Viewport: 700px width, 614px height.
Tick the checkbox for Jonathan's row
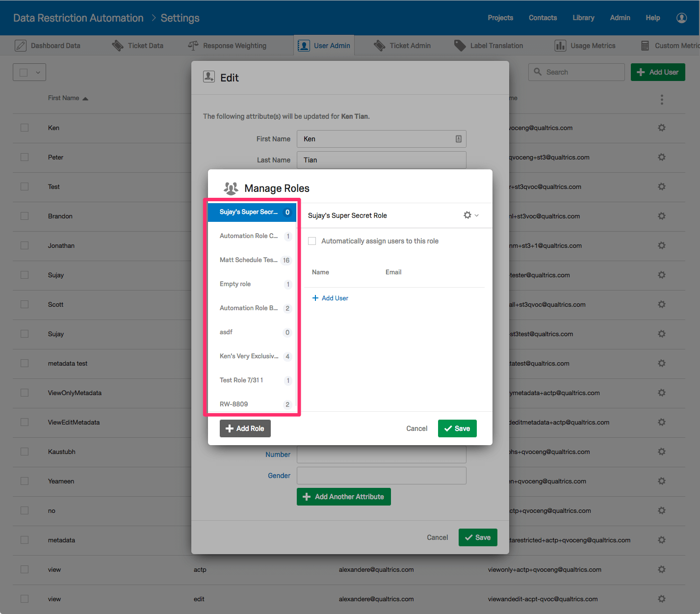25,245
